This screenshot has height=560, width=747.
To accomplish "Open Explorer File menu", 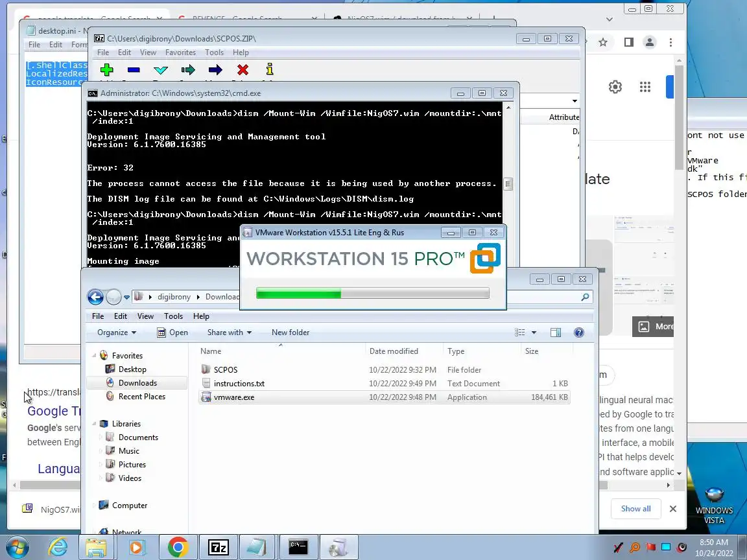I will (98, 316).
